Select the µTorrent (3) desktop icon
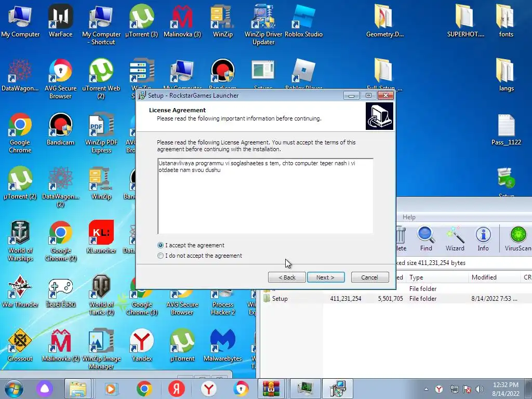Screen dimensions: 532x399 pyautogui.click(x=141, y=21)
